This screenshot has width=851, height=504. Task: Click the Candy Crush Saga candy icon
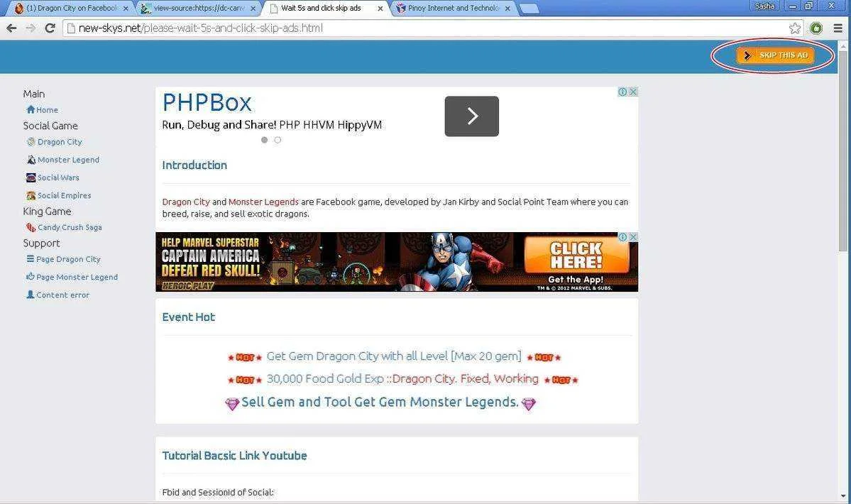[31, 227]
